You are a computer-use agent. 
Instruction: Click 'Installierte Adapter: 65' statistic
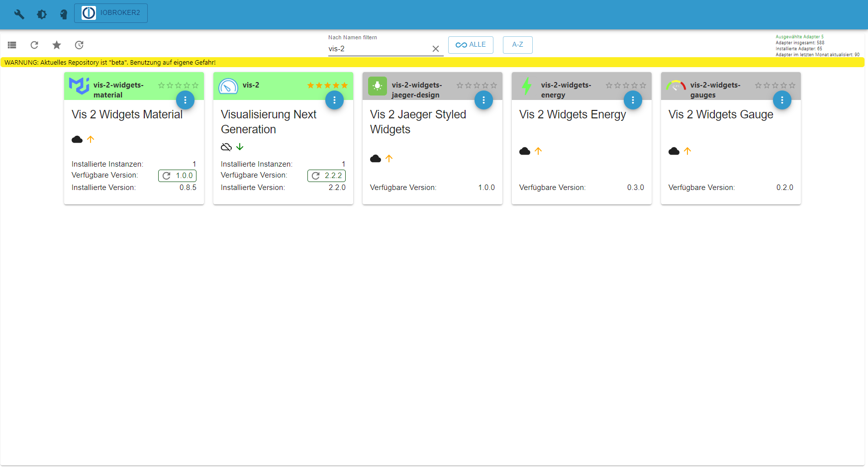[799, 49]
